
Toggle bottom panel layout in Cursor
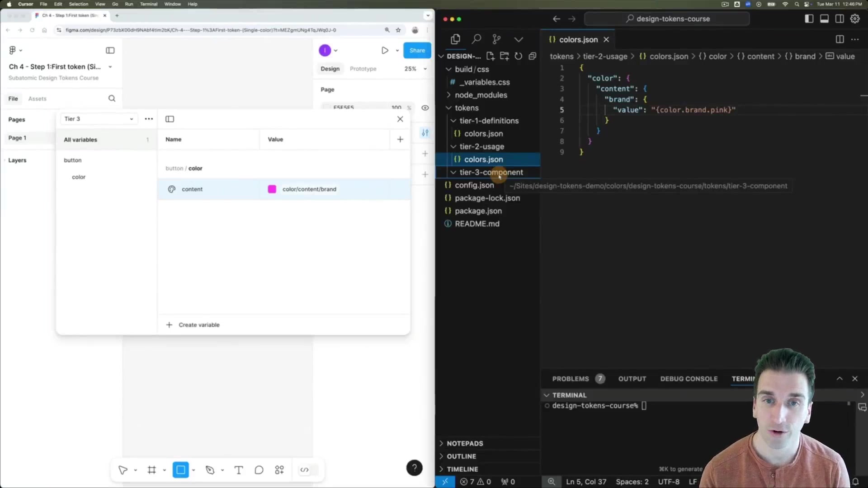pyautogui.click(x=824, y=19)
